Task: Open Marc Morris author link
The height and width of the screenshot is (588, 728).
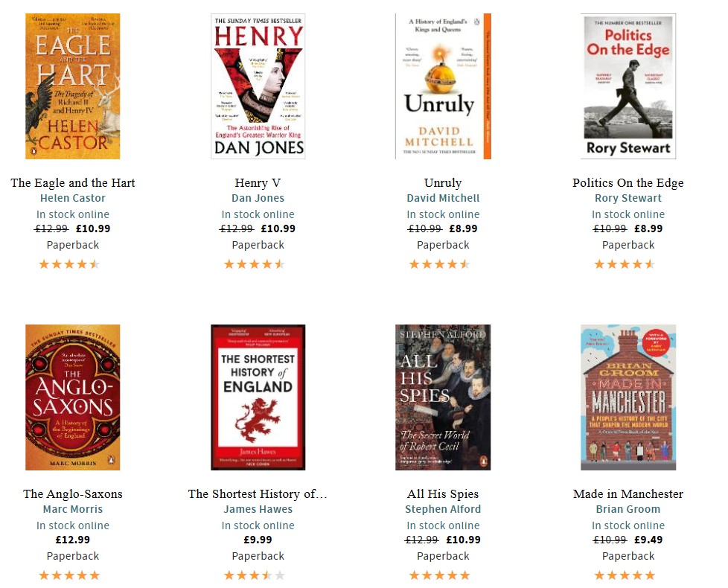Action: [x=73, y=509]
